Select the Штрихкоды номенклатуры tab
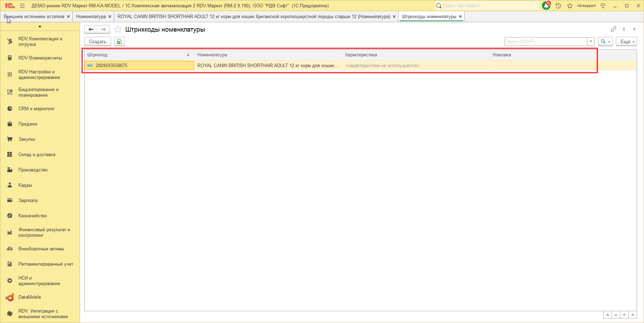Viewport: 644px width, 323px height. pyautogui.click(x=429, y=16)
